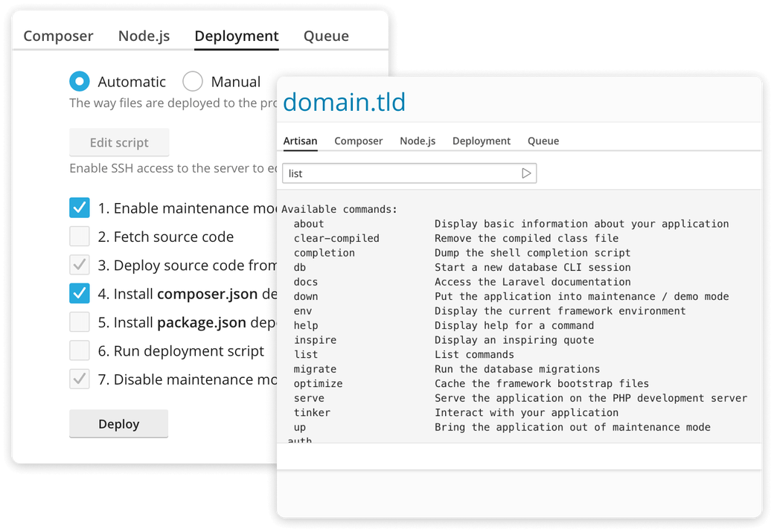Enable step 6 Run deployment script
This screenshot has width=774, height=532.
pyautogui.click(x=79, y=350)
